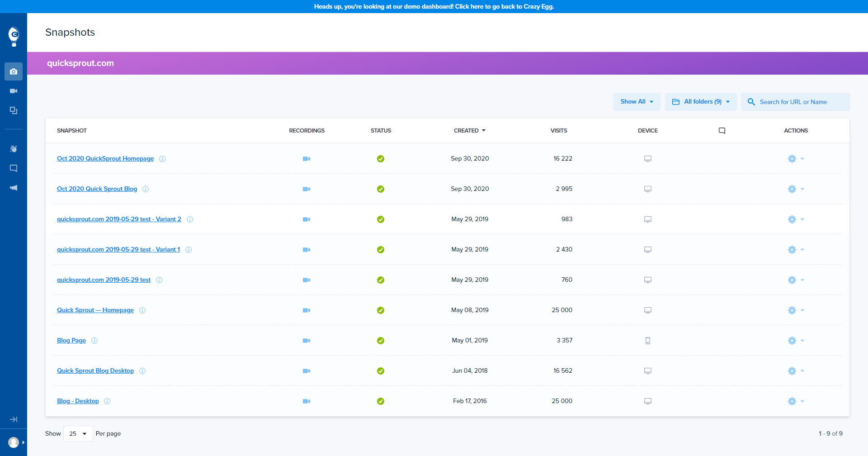The image size is (868, 456).
Task: Open the user avatar account menu
Action: tap(14, 442)
